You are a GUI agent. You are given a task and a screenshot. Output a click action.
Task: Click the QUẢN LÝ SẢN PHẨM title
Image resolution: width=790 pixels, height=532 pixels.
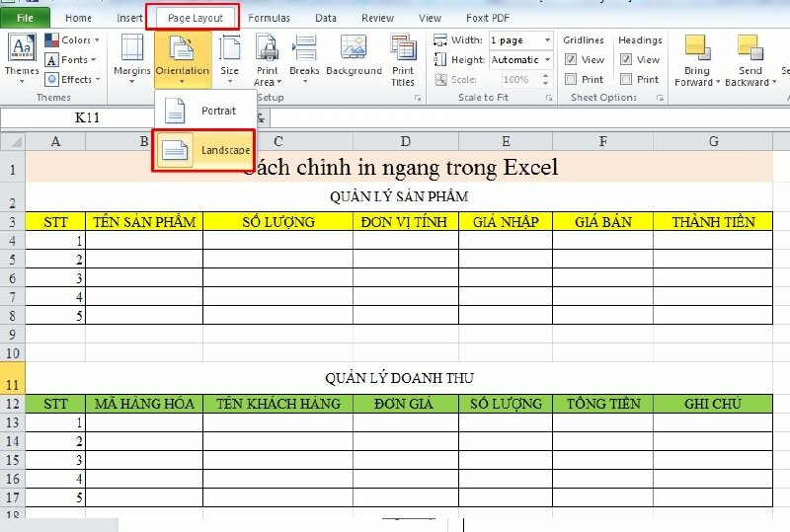click(x=399, y=196)
